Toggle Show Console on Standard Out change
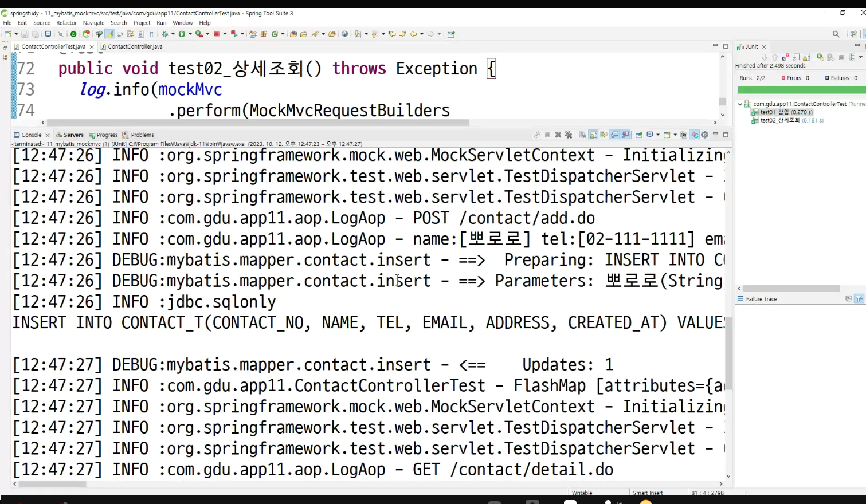 point(614,135)
